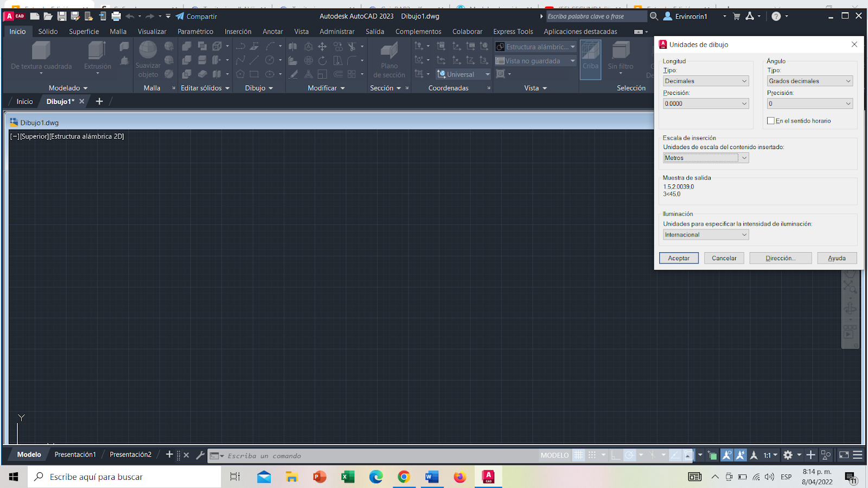This screenshot has width=868, height=488.
Task: Open the Universal coordinate system dropdown
Action: 464,74
